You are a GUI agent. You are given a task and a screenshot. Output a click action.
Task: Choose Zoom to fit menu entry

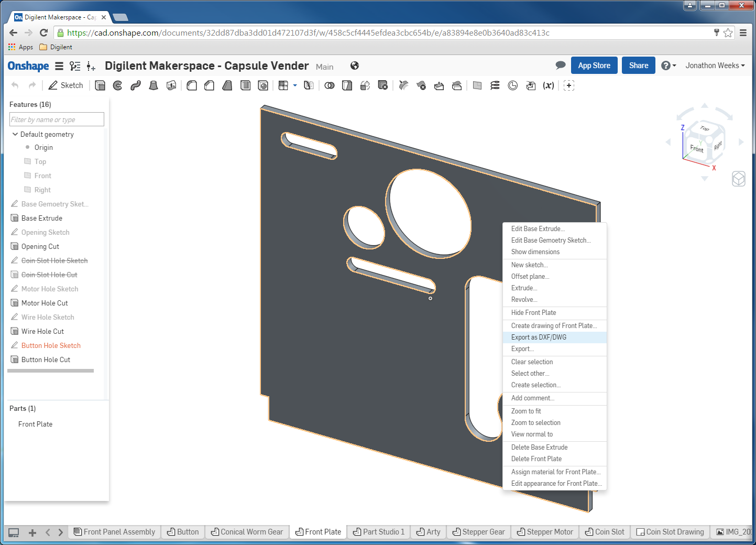click(555, 411)
